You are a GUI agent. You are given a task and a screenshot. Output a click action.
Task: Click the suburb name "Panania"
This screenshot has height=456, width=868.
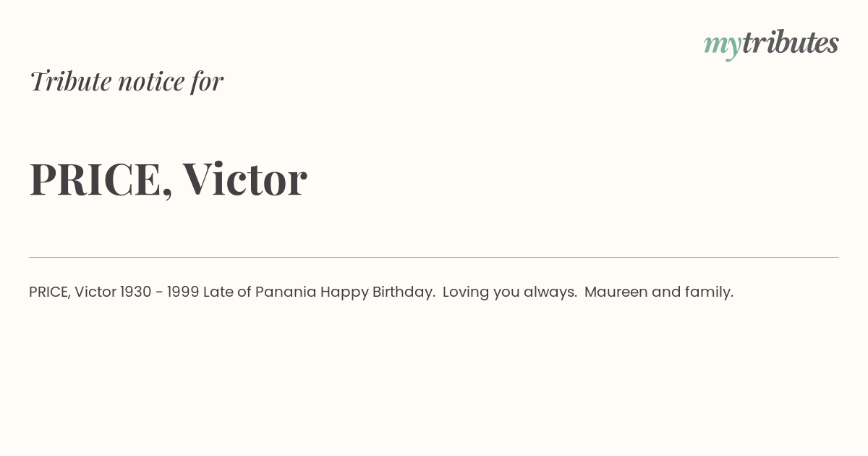tap(286, 292)
